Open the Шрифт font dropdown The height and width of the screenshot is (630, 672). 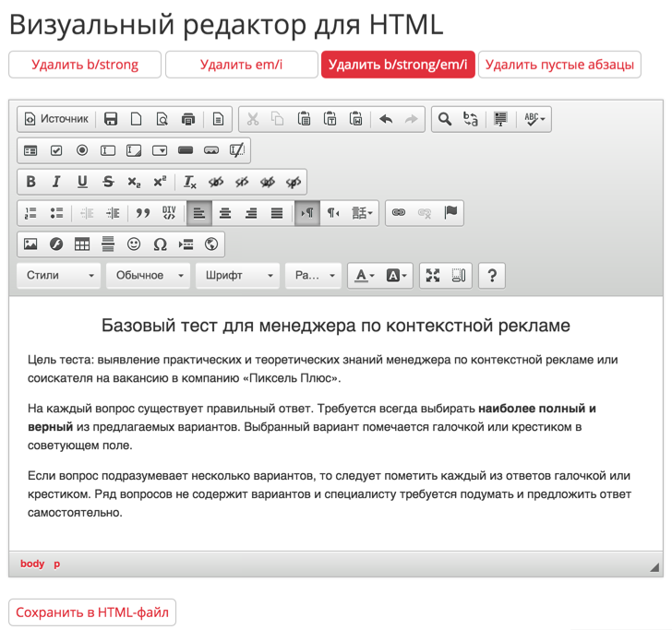click(x=237, y=276)
